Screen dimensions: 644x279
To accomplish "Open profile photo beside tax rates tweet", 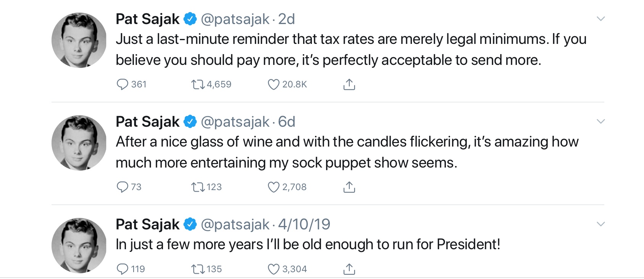I will (x=79, y=40).
